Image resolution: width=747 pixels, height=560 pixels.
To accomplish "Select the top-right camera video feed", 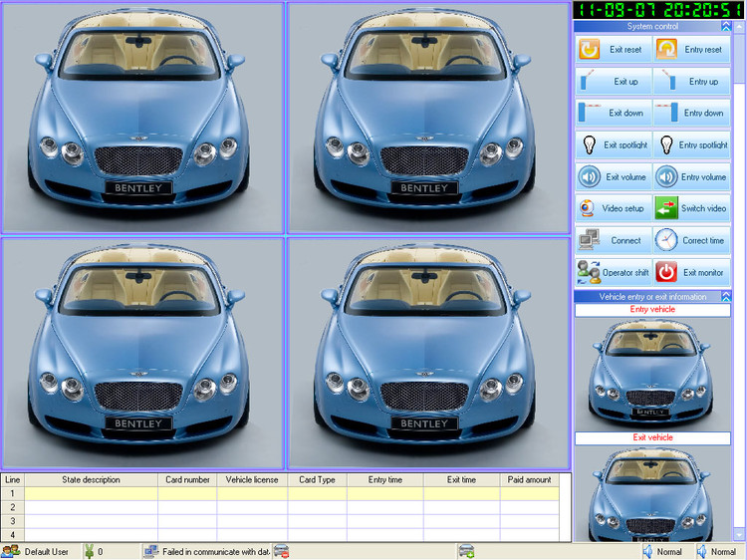I will (428, 118).
